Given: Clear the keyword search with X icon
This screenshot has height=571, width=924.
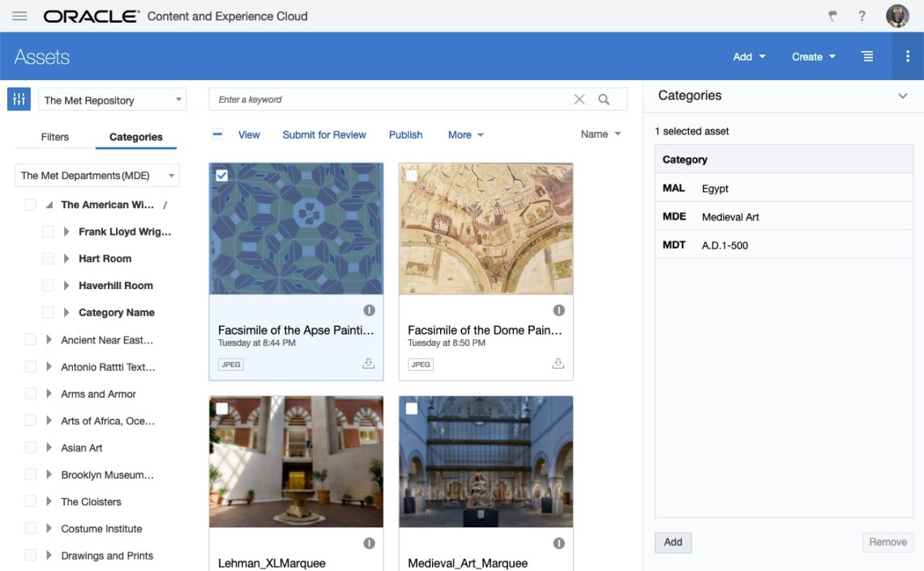Looking at the screenshot, I should click(579, 100).
